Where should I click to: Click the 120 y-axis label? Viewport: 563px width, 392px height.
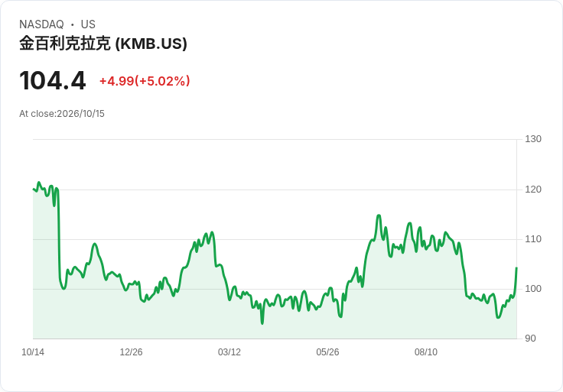pyautogui.click(x=533, y=190)
